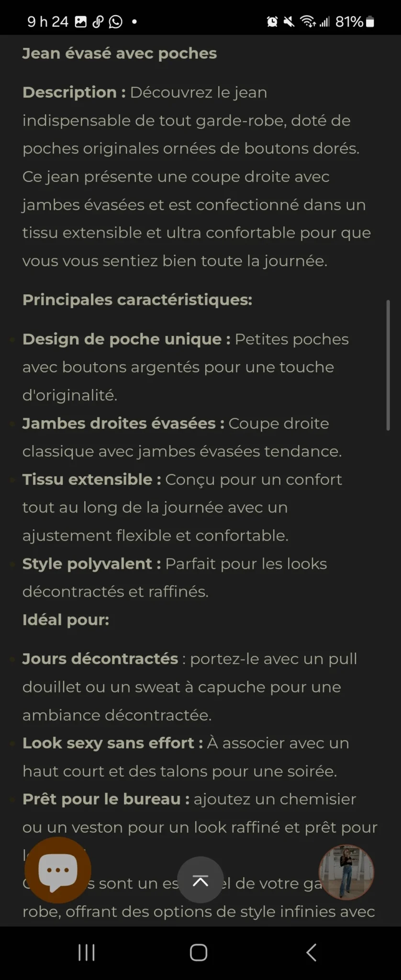Tap the 81% battery indicator
Viewport: 401px width, 980px height.
[x=355, y=22]
